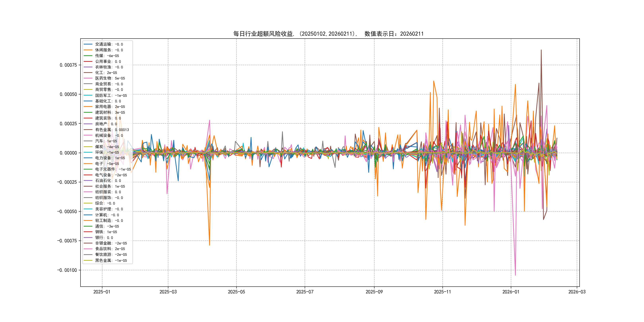This screenshot has width=644, height=322.
Task: Click the 交通运输 legend line swatch
Action: 88,44
